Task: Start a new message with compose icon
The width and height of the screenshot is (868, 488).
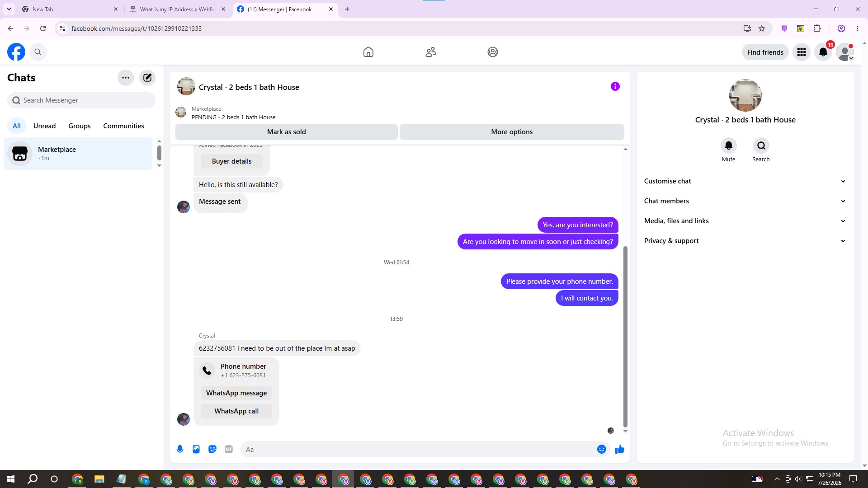Action: (x=147, y=78)
